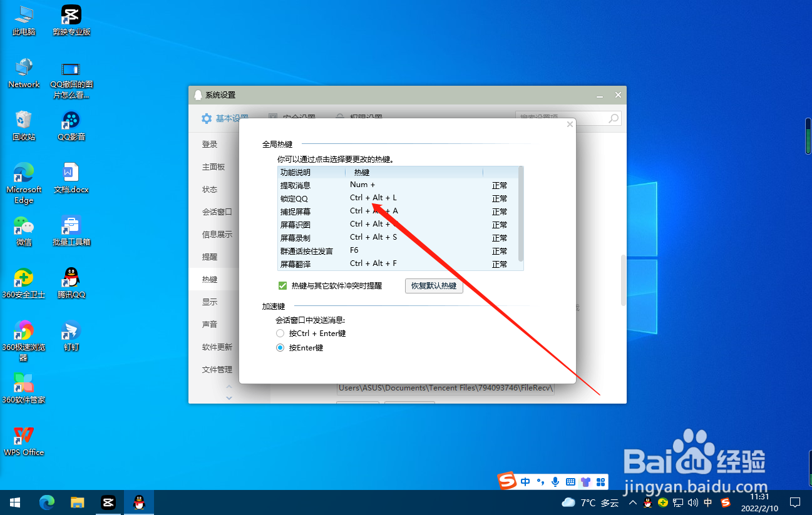The width and height of the screenshot is (812, 515).
Task: Open 剪映 taskbar icon
Action: (x=108, y=502)
